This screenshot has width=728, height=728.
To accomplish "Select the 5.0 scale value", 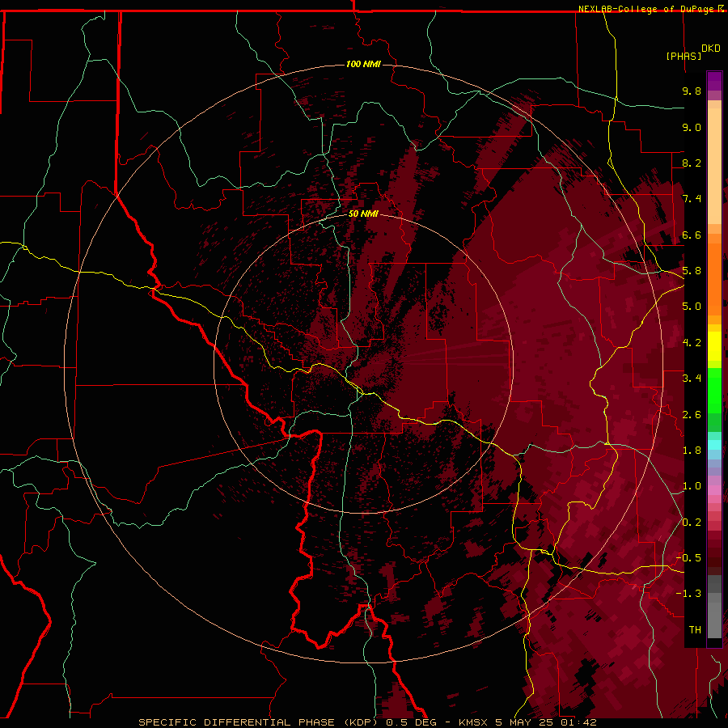I will point(692,307).
